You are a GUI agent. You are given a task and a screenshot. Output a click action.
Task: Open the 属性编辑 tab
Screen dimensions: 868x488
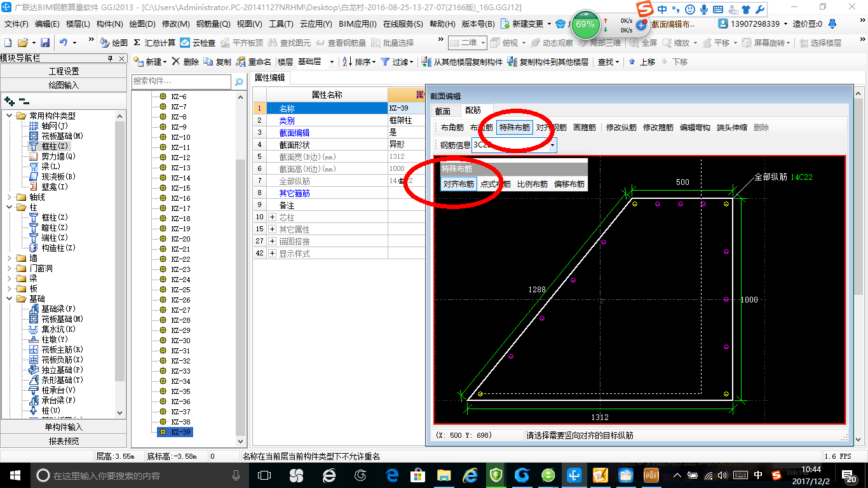pos(270,78)
